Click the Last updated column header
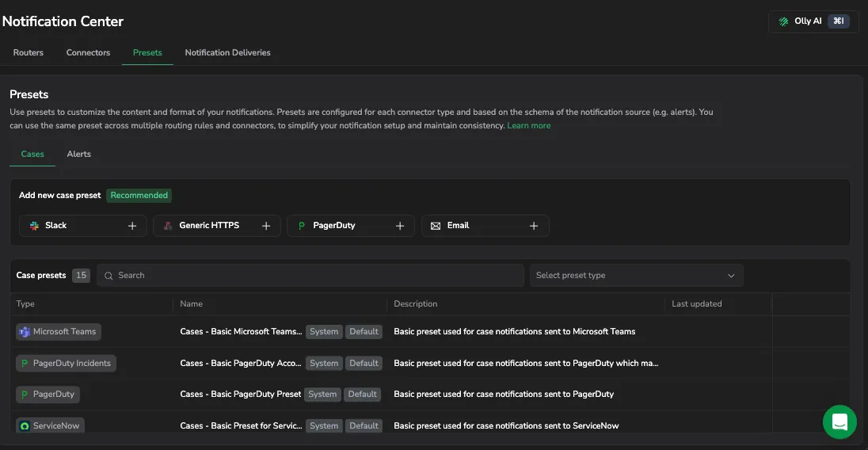 pyautogui.click(x=696, y=304)
